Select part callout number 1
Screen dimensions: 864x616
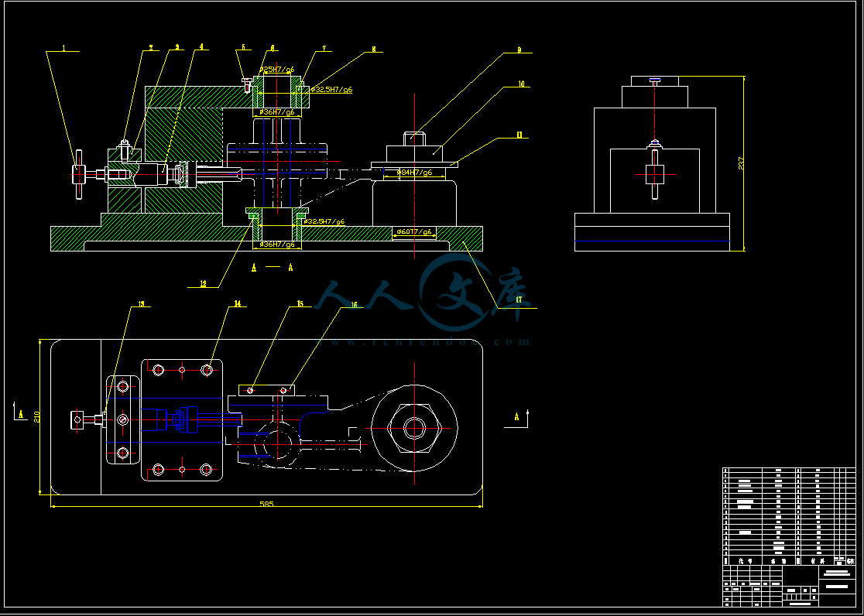[x=63, y=49]
